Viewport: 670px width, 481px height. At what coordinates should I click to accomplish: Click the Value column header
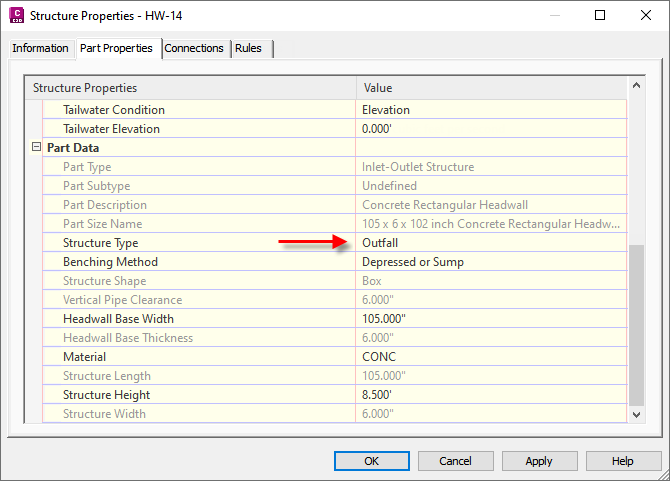pyautogui.click(x=490, y=88)
